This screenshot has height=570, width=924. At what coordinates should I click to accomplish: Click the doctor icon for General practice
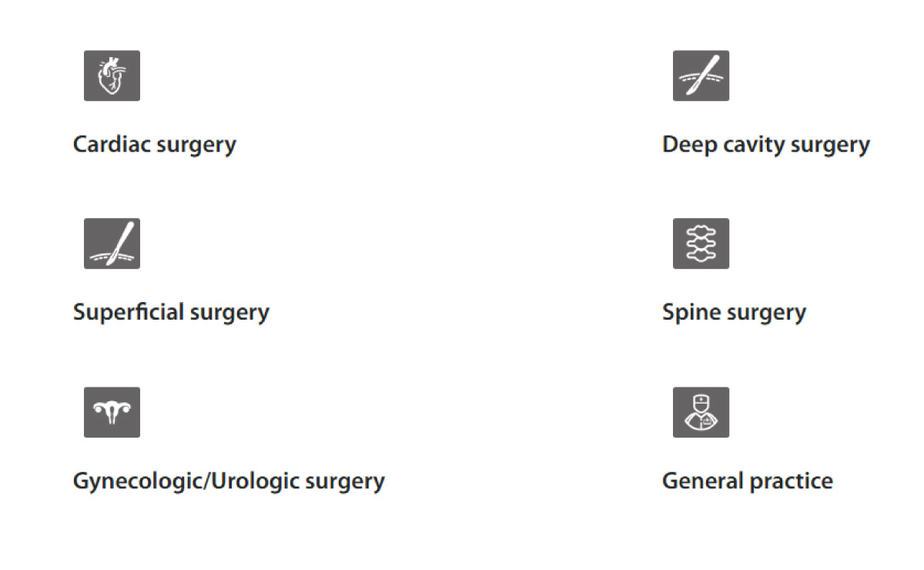[701, 412]
